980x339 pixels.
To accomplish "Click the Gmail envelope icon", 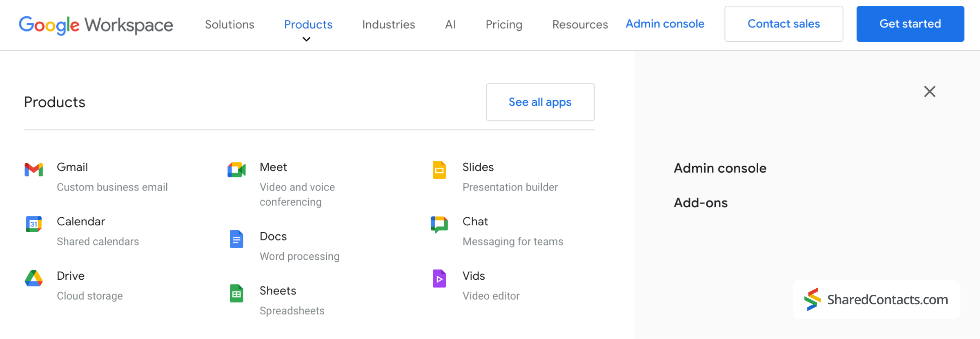I will click(33, 169).
